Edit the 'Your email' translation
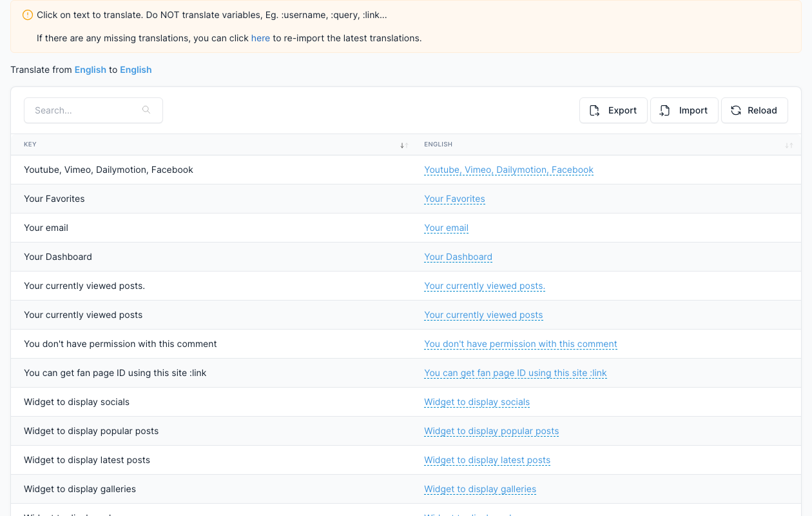The width and height of the screenshot is (812, 516). 446,228
